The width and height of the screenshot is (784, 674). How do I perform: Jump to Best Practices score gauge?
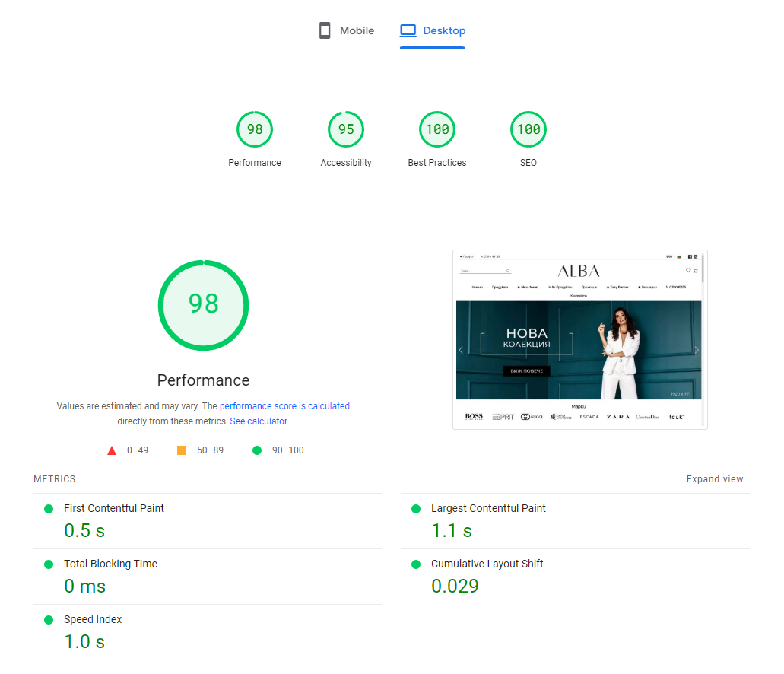437,130
